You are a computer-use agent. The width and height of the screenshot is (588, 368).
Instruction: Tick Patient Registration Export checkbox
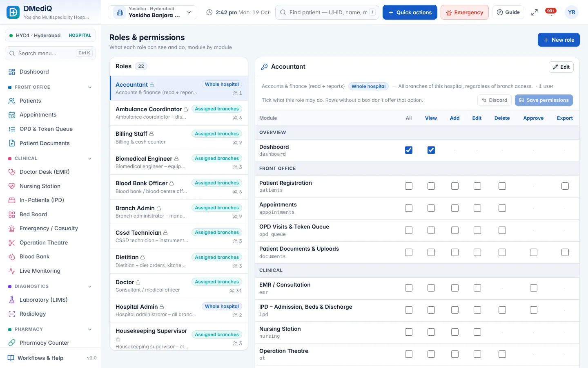[565, 186]
